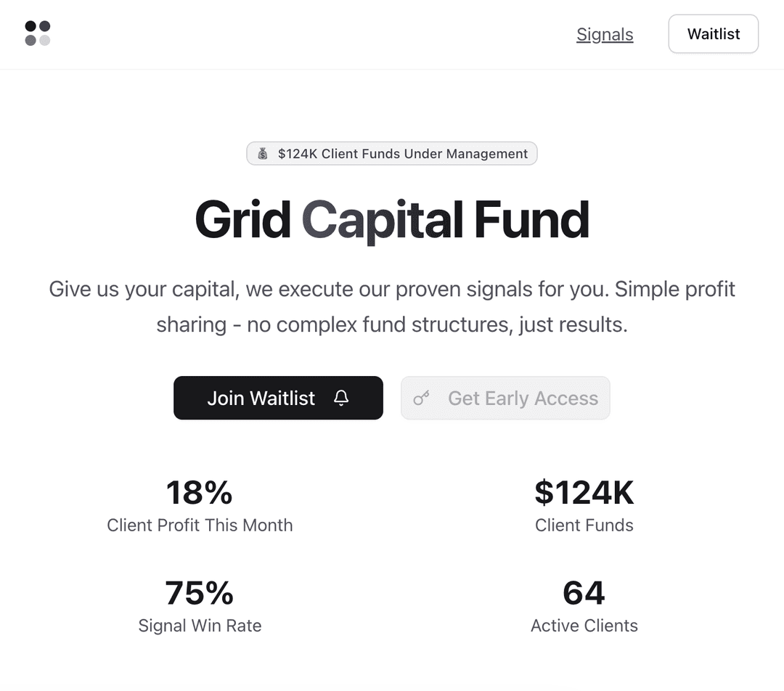
Task: Click the Grid Capital Fund heading
Action: [x=392, y=219]
